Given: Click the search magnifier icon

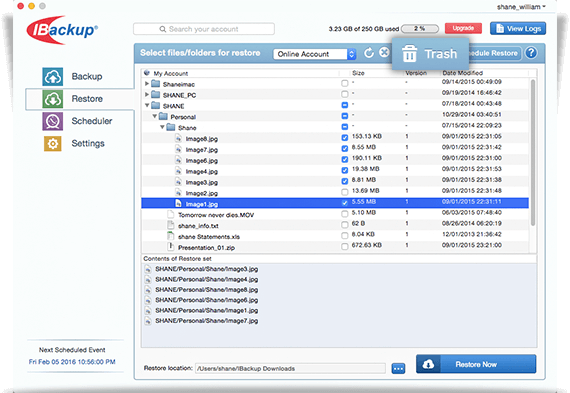Looking at the screenshot, I should coord(162,29).
